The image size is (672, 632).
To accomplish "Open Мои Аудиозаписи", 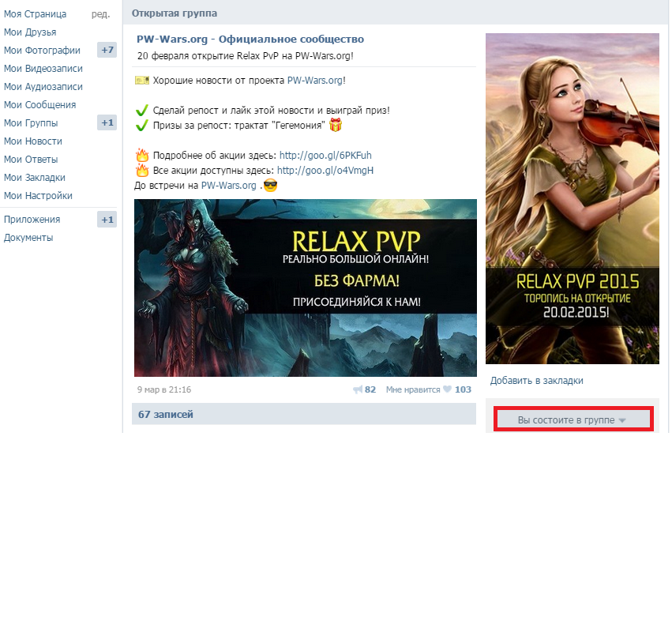I will (x=43, y=87).
